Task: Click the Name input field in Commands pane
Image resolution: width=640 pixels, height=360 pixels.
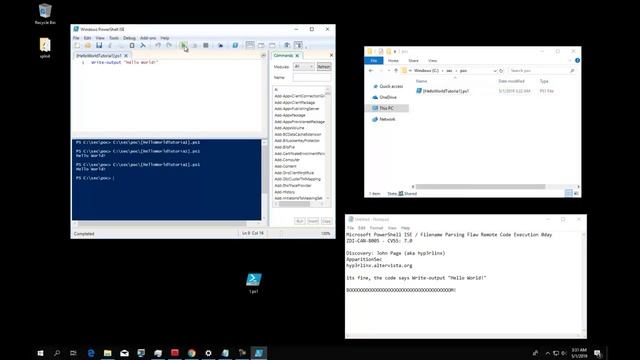Action: click(311, 77)
